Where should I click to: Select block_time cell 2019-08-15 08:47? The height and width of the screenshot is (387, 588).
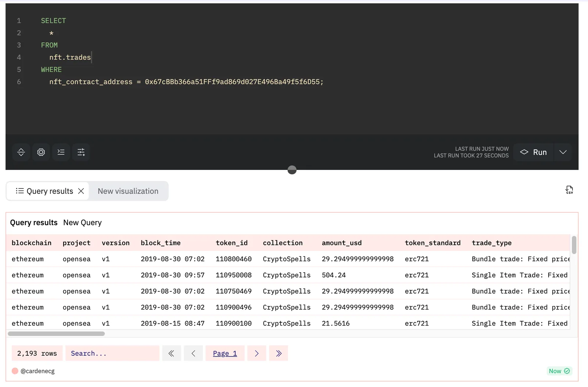point(173,323)
